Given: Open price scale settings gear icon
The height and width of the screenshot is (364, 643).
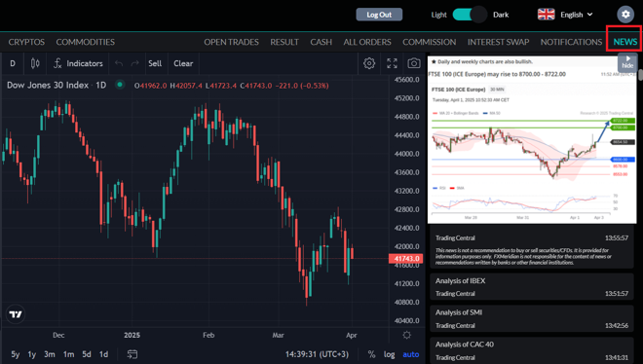Looking at the screenshot, I should (407, 335).
